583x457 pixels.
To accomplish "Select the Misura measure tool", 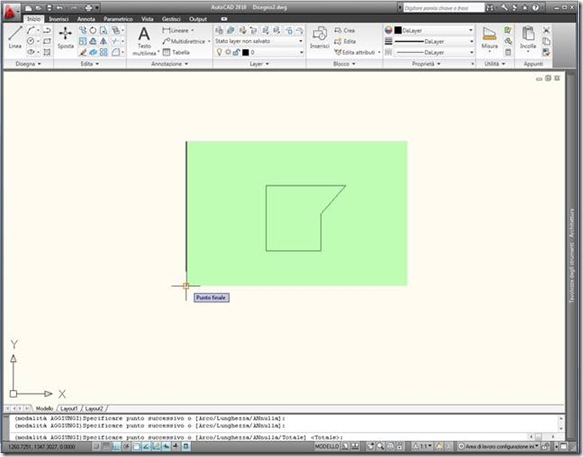I will [489, 38].
